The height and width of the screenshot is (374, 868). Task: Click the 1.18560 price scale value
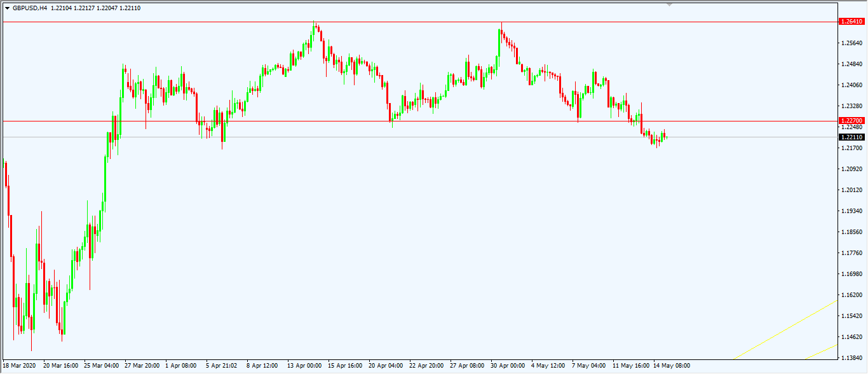pos(851,232)
